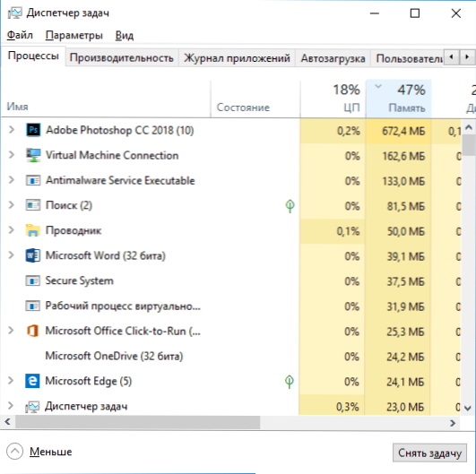Select the Проводник folder icon
This screenshot has width=476, height=474.
point(33,230)
